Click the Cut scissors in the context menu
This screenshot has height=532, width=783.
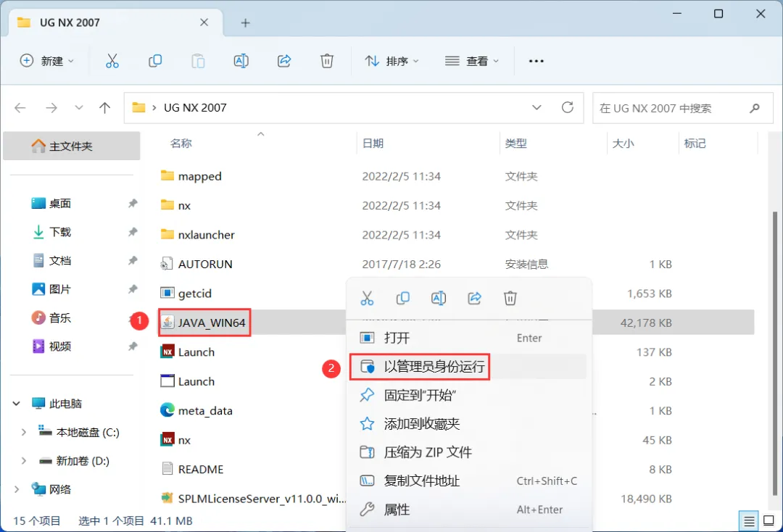click(367, 299)
